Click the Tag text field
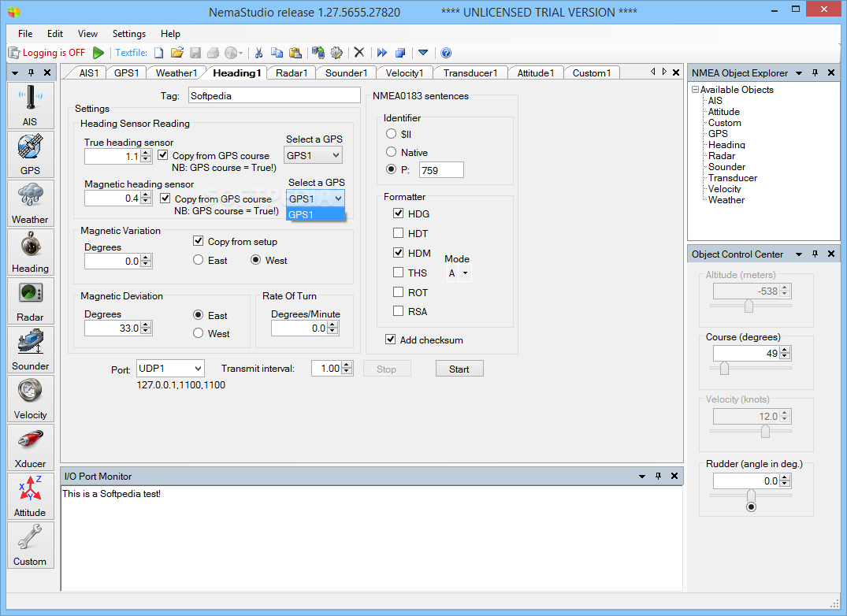847x616 pixels. click(274, 95)
